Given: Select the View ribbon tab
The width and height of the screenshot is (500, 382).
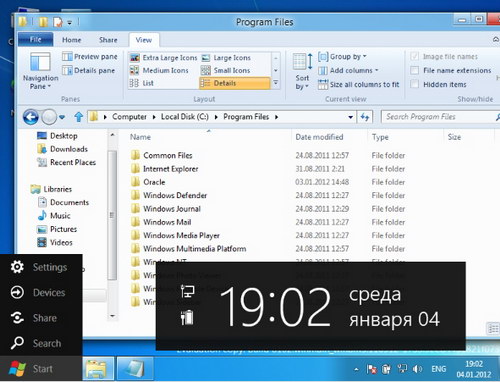Looking at the screenshot, I should click(144, 40).
